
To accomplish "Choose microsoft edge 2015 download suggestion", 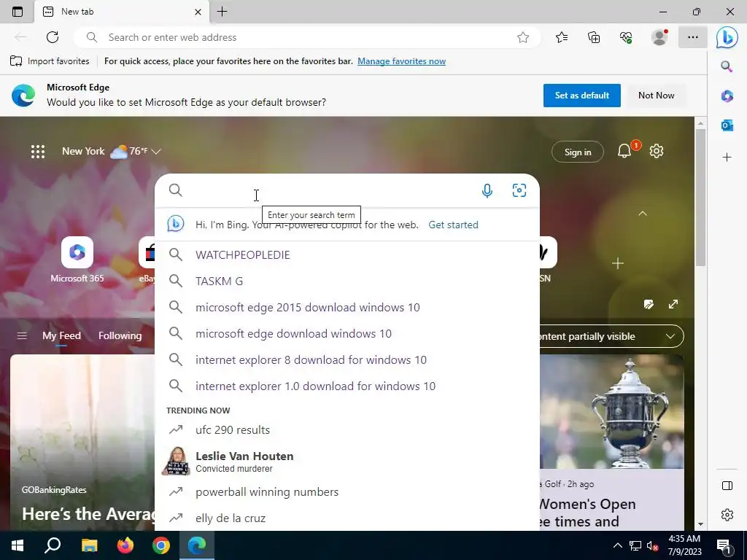I will [347, 307].
